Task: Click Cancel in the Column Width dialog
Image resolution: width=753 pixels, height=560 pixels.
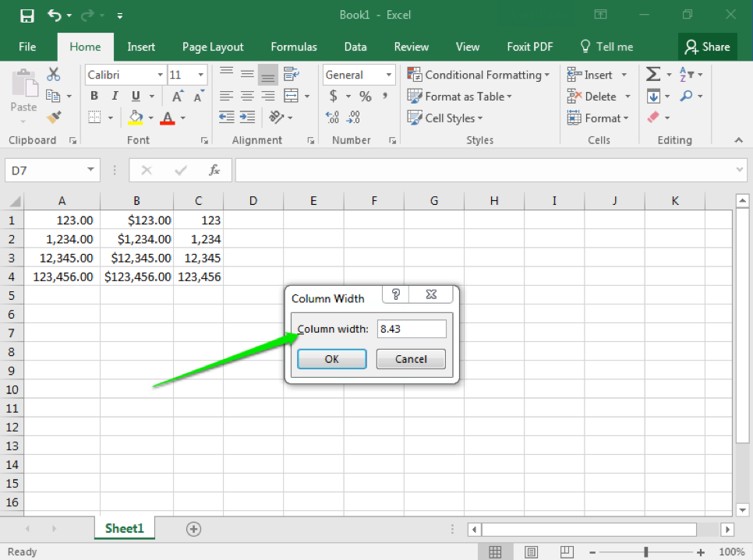Action: (411, 358)
